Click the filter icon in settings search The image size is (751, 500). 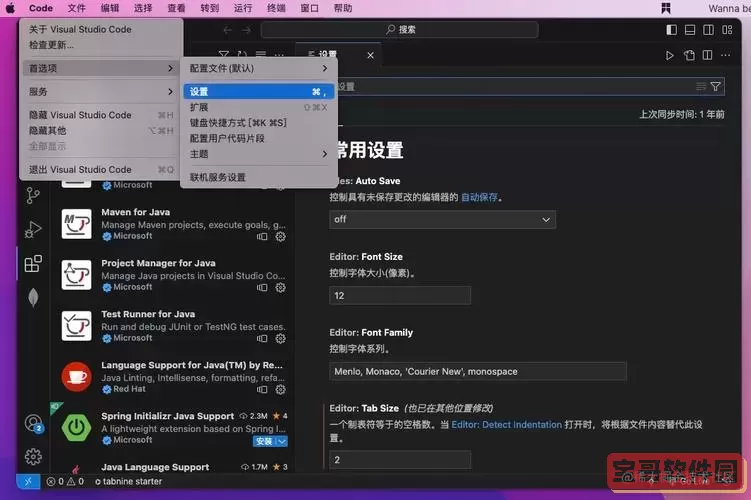coord(716,86)
